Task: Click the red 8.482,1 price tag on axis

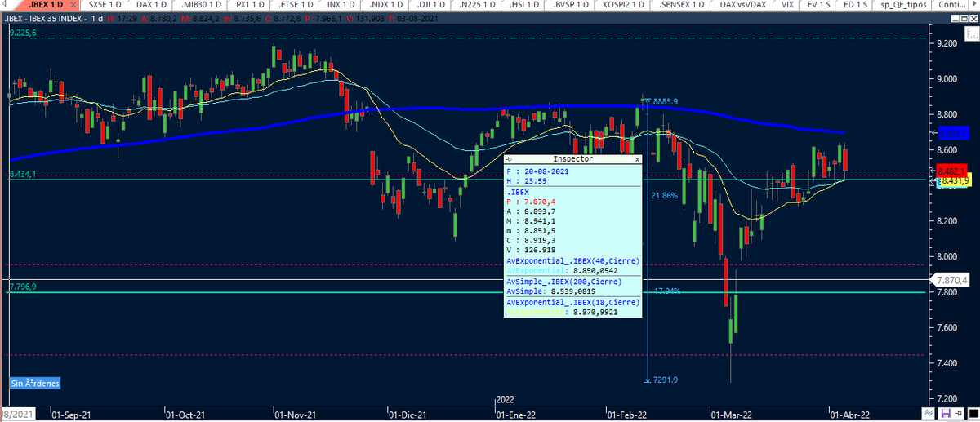Action: (x=951, y=171)
